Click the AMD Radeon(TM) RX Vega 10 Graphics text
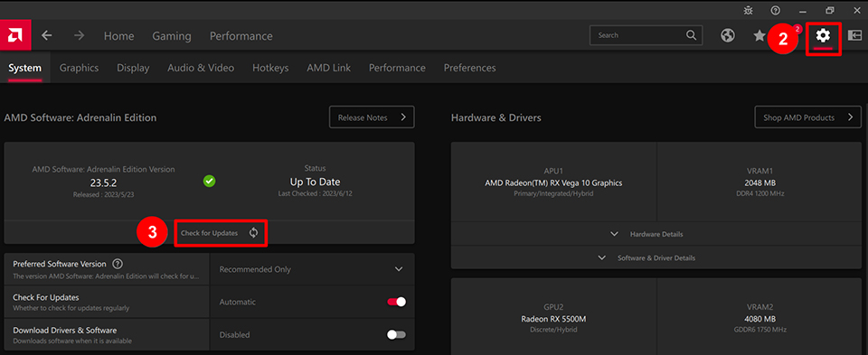 (553, 182)
